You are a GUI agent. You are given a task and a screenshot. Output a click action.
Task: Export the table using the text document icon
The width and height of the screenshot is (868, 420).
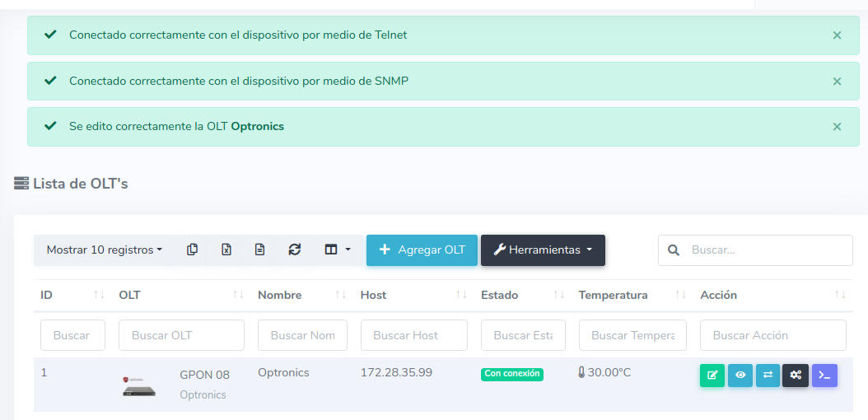259,250
